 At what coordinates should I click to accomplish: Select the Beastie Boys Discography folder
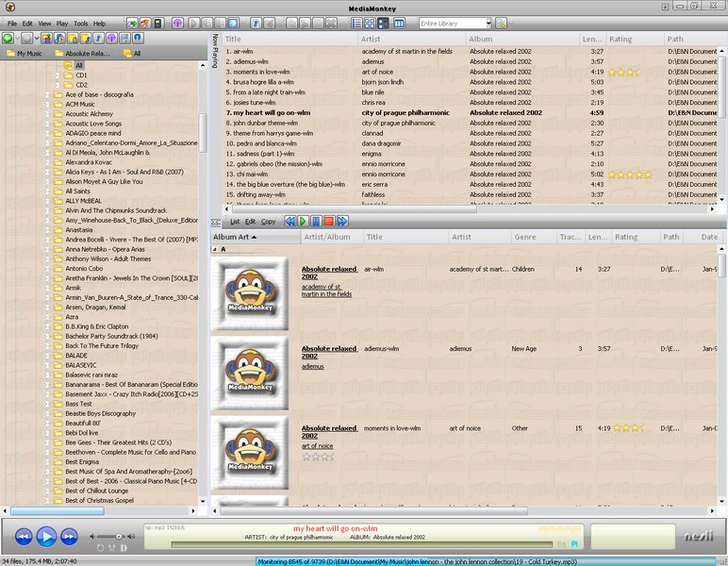point(100,413)
